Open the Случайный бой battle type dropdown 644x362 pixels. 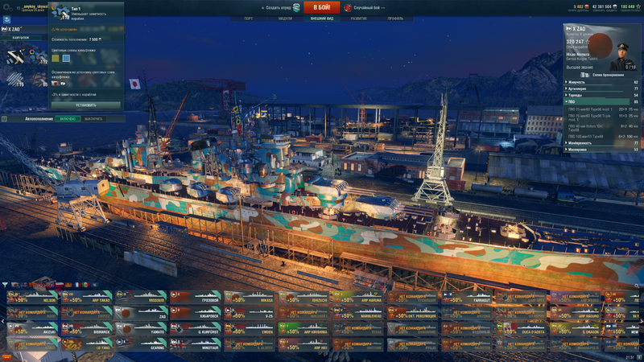click(x=369, y=7)
